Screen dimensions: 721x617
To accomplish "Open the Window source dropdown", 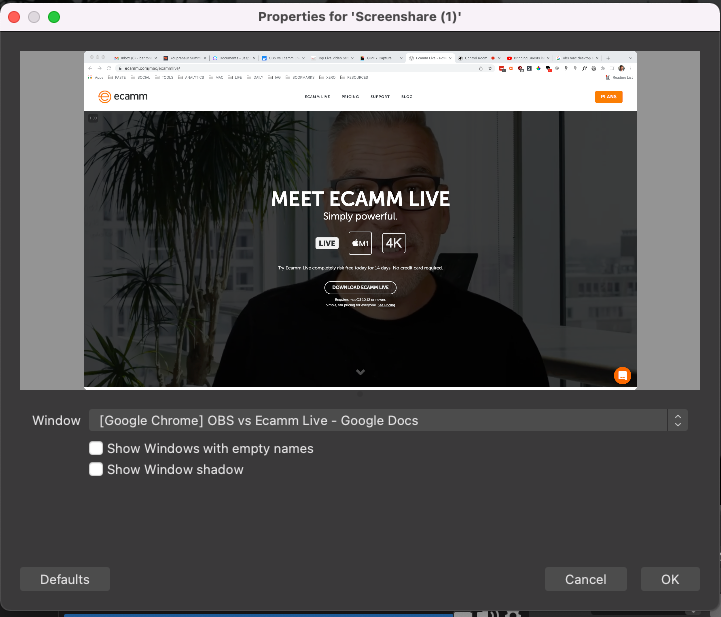I will [388, 420].
